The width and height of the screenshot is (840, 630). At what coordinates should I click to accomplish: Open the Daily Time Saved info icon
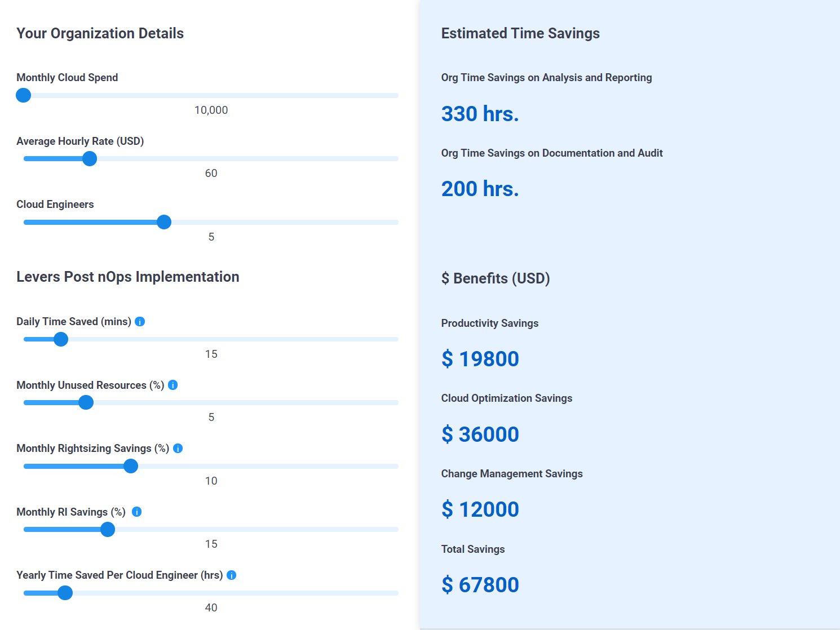[140, 322]
